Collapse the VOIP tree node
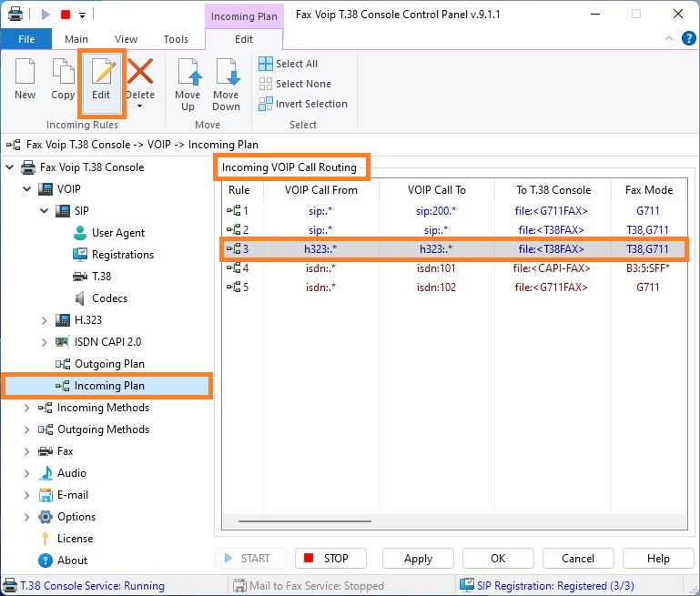Screen dimensions: 700x596 [x=27, y=189]
